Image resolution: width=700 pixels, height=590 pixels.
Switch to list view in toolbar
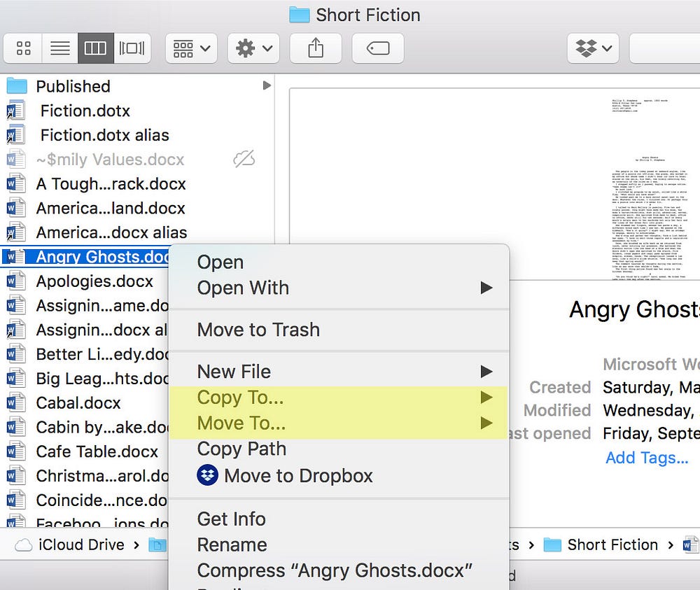59,48
